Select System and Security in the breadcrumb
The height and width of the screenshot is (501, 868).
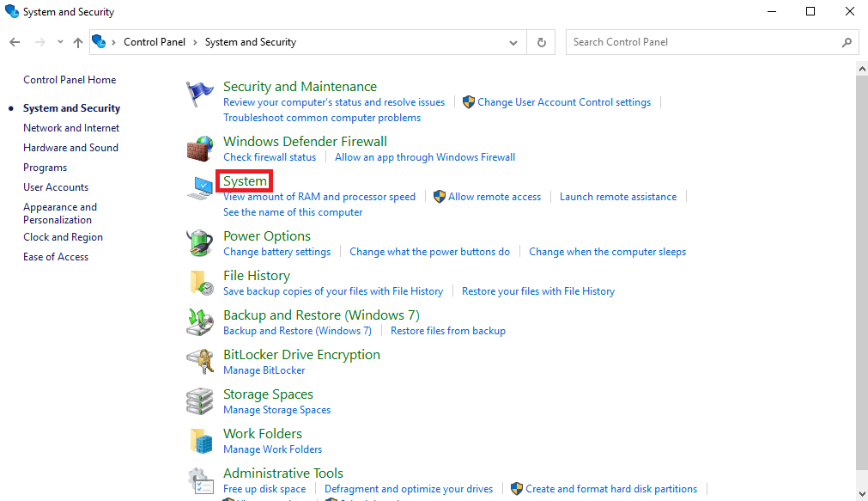coord(251,42)
